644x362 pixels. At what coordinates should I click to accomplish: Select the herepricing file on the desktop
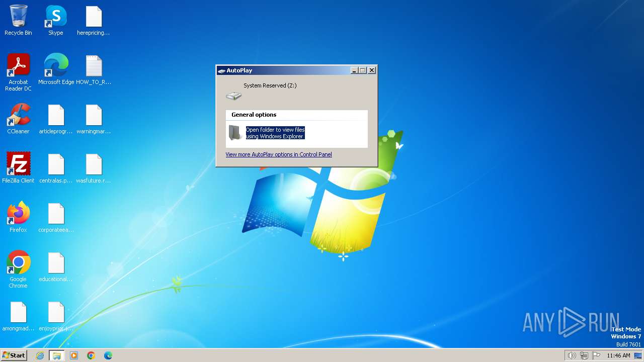94,21
